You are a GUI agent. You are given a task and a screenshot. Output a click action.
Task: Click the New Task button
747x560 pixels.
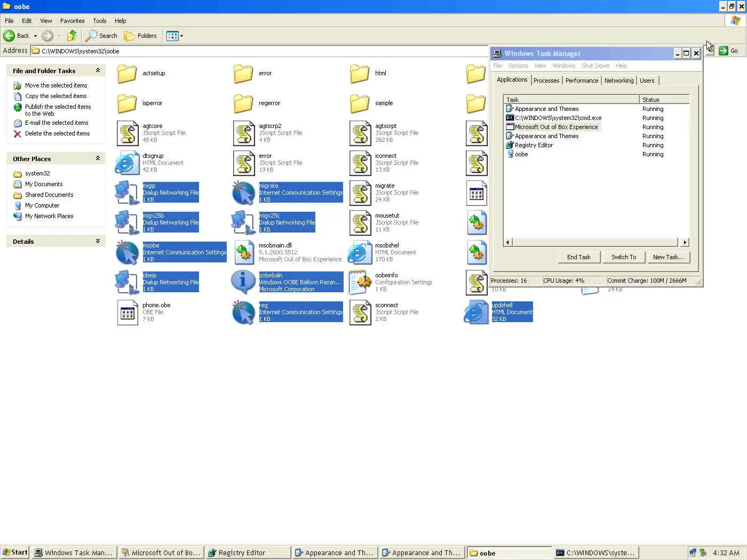(668, 257)
